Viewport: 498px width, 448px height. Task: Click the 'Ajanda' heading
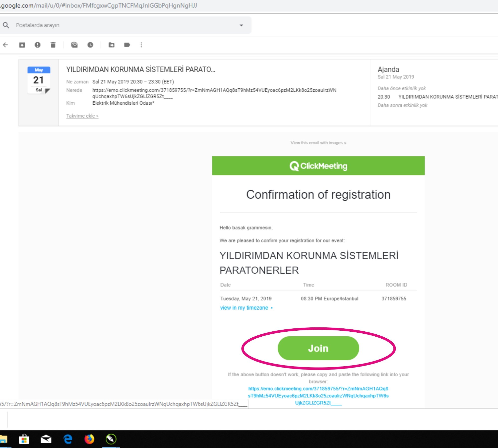pos(388,69)
